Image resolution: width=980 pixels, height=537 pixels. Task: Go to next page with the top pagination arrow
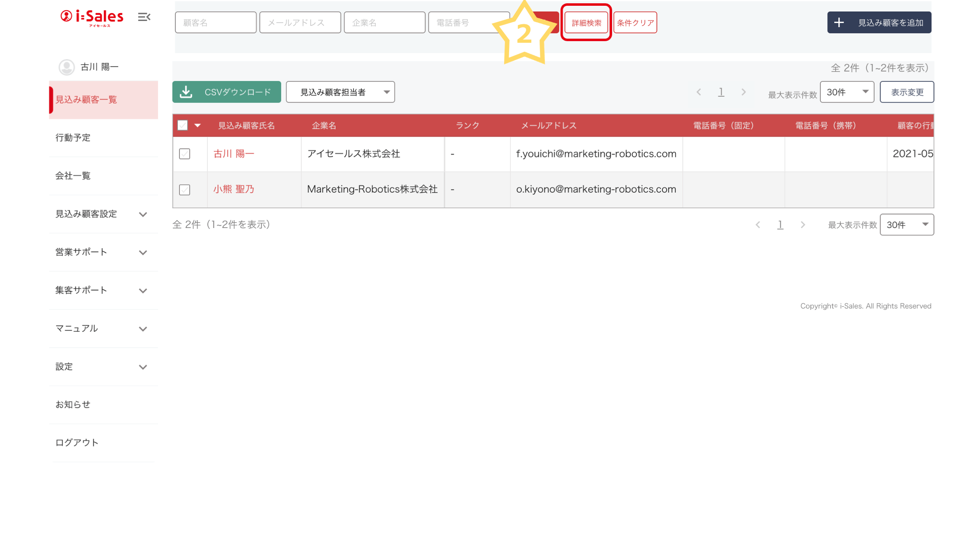point(743,92)
